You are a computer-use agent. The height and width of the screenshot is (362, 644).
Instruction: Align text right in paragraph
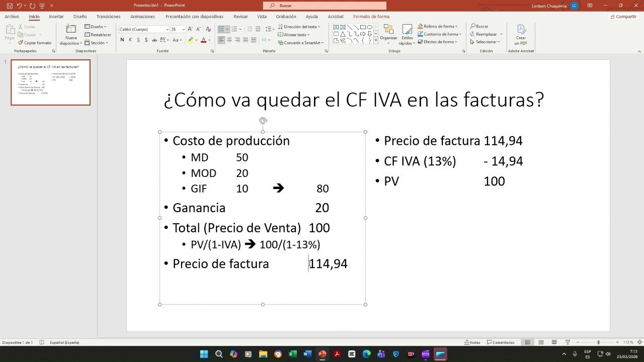[x=237, y=40]
